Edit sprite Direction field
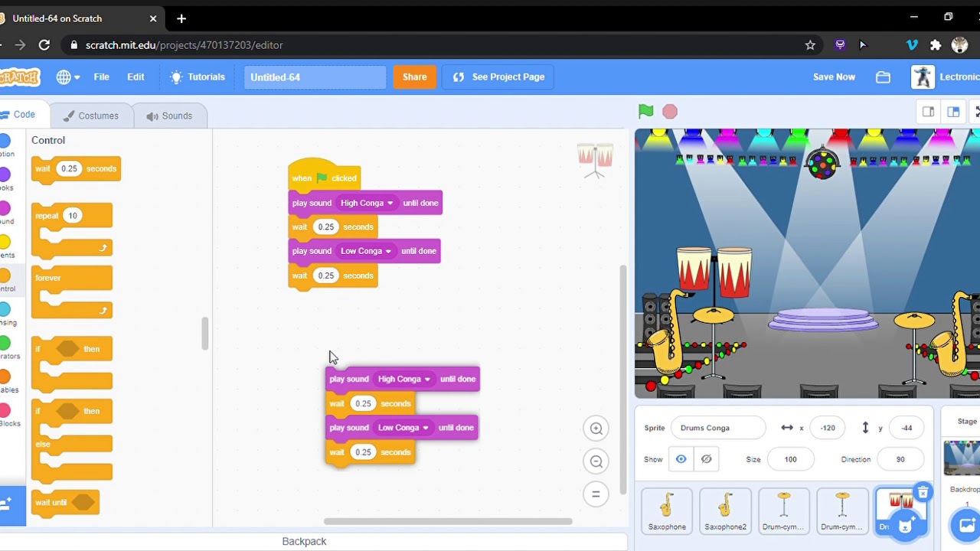The width and height of the screenshot is (980, 551). tap(900, 459)
